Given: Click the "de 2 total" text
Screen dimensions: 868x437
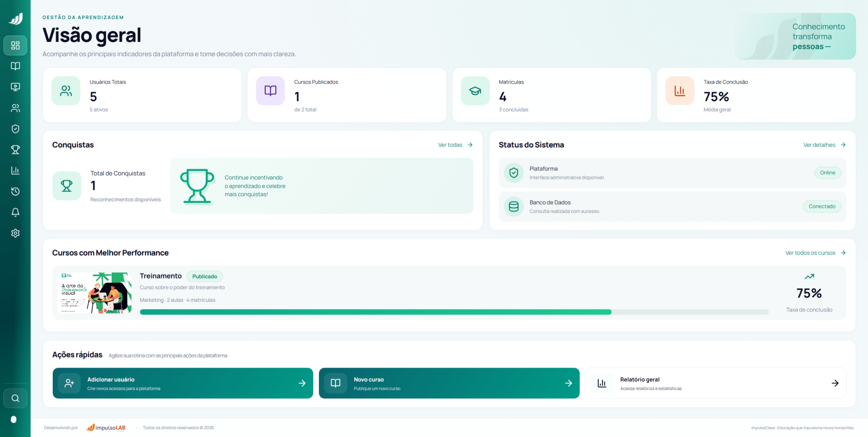Looking at the screenshot, I should coord(305,109).
